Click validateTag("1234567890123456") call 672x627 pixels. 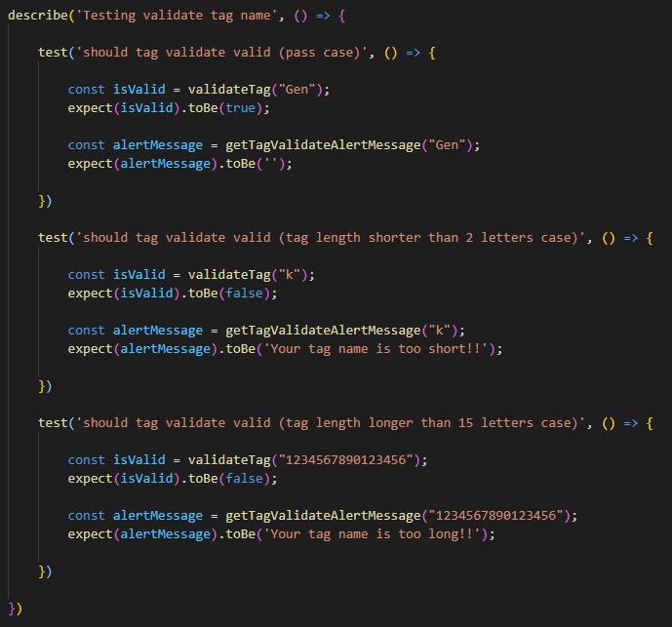[x=304, y=460]
